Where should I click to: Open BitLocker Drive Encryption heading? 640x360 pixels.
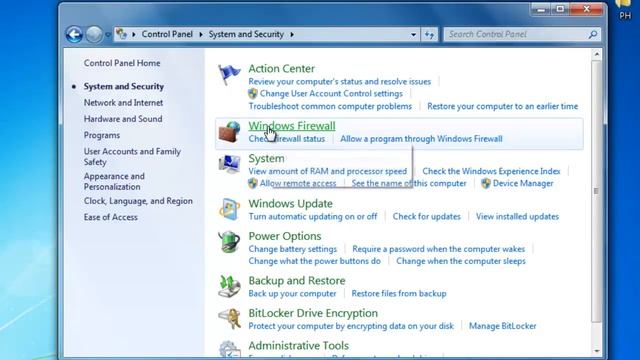(x=313, y=313)
